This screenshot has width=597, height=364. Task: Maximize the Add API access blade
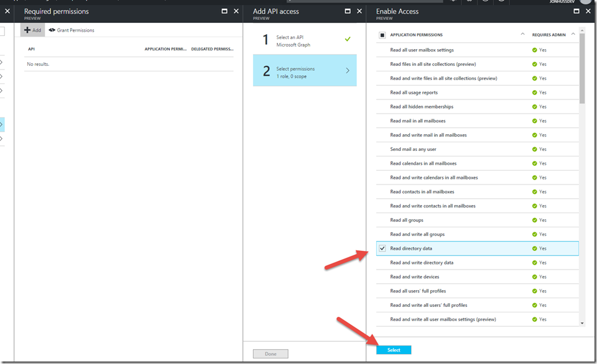[348, 11]
